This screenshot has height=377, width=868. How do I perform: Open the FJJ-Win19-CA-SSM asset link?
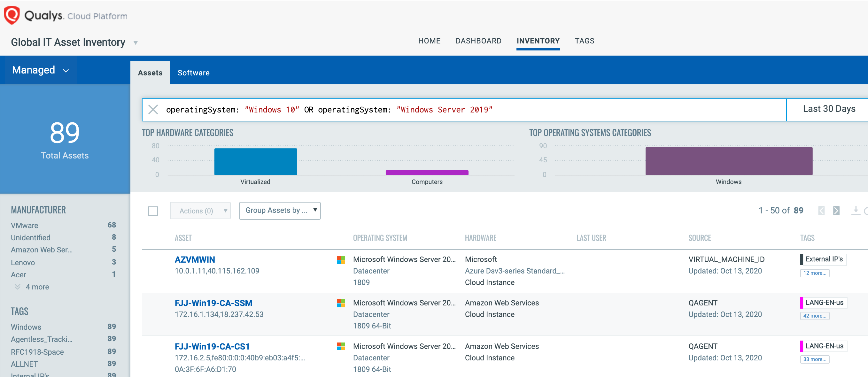(213, 303)
